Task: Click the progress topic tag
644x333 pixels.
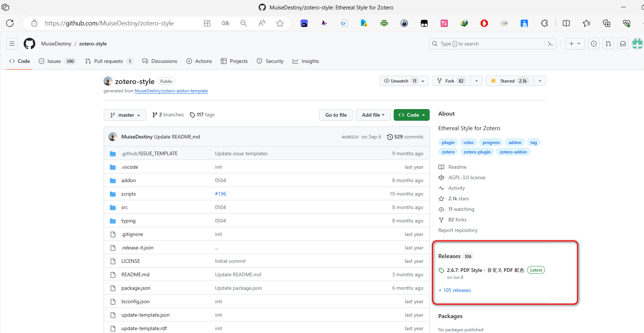Action: 491,143
